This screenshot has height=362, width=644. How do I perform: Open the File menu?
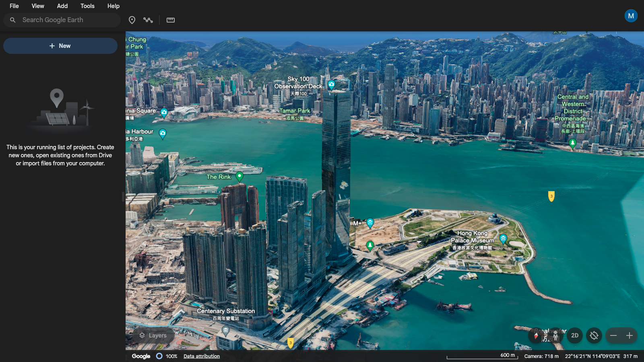click(14, 6)
